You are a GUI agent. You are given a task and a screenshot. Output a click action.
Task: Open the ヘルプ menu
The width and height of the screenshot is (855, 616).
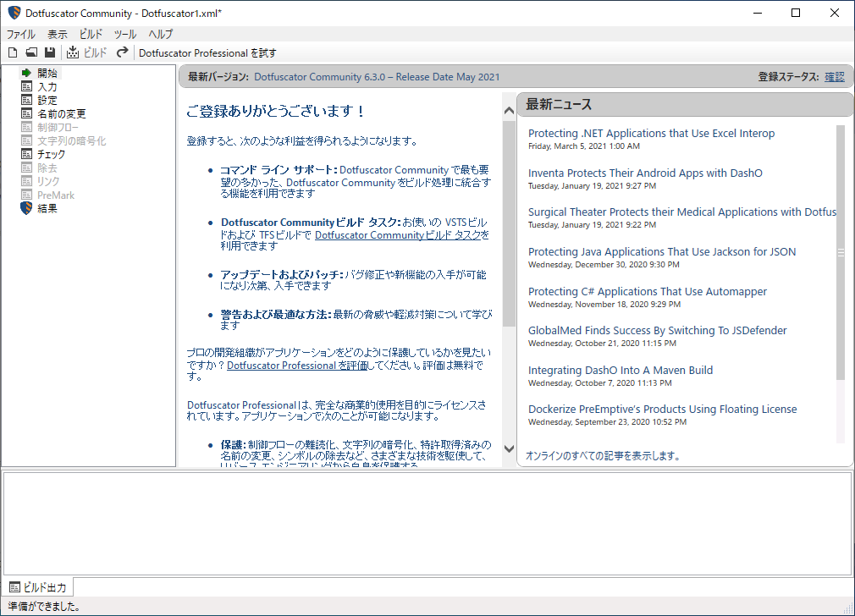coord(161,34)
